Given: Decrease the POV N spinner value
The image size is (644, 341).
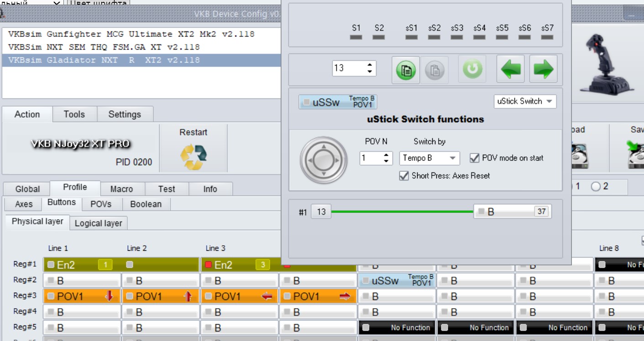Looking at the screenshot, I should [387, 161].
